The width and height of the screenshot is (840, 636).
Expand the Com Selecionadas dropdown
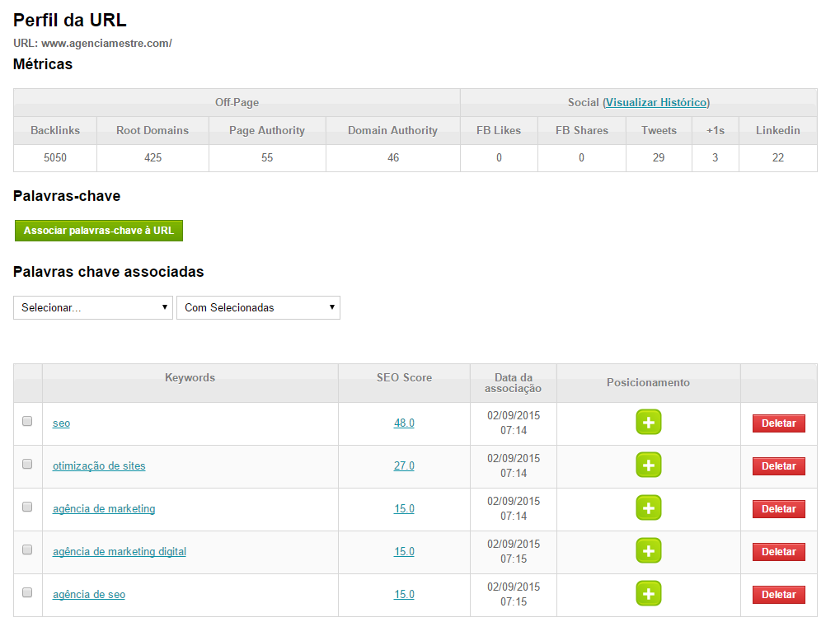pyautogui.click(x=258, y=307)
